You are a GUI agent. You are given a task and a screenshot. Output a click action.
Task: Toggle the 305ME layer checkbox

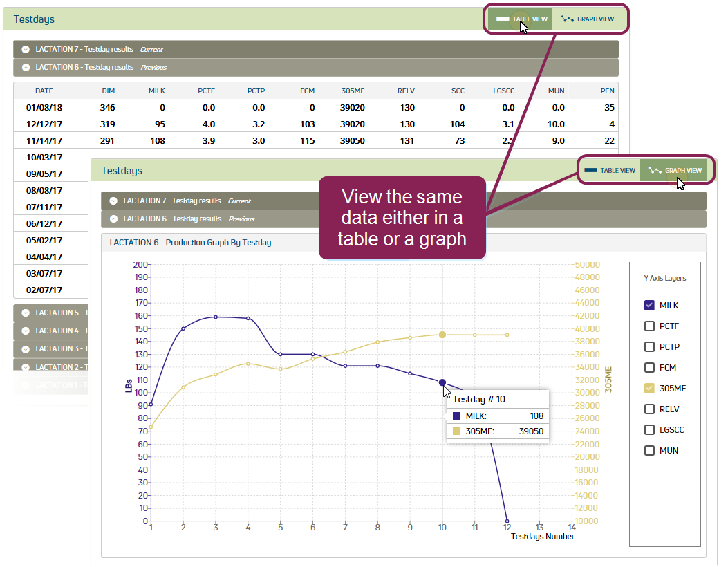pyautogui.click(x=649, y=388)
